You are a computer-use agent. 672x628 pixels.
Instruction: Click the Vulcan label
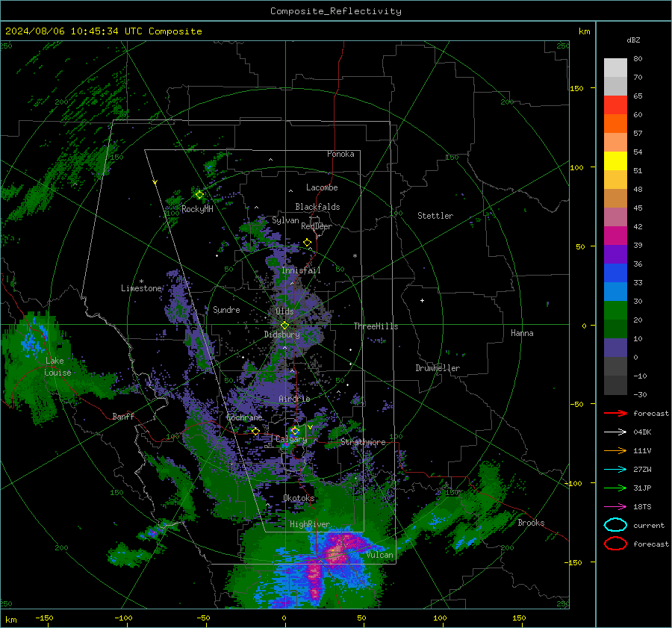(379, 555)
